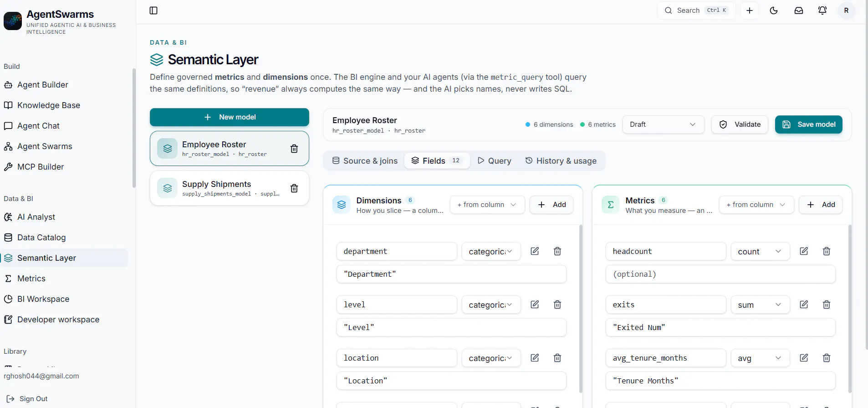
Task: Delete the Supply Shipments model
Action: point(294,188)
